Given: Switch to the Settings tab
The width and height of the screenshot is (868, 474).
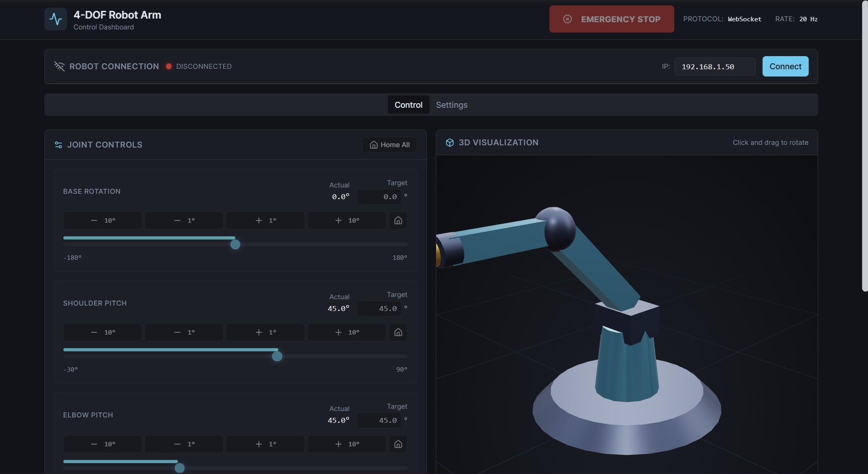Looking at the screenshot, I should pos(452,105).
